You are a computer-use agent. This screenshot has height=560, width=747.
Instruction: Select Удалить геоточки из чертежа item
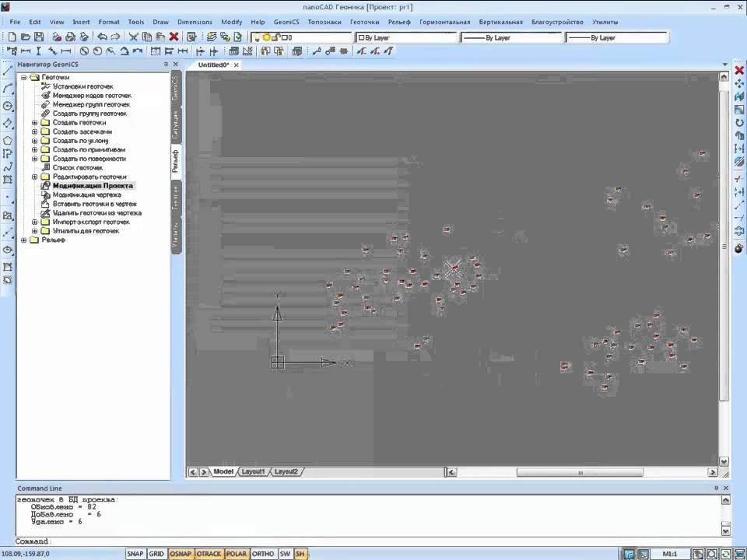pyautogui.click(x=97, y=213)
